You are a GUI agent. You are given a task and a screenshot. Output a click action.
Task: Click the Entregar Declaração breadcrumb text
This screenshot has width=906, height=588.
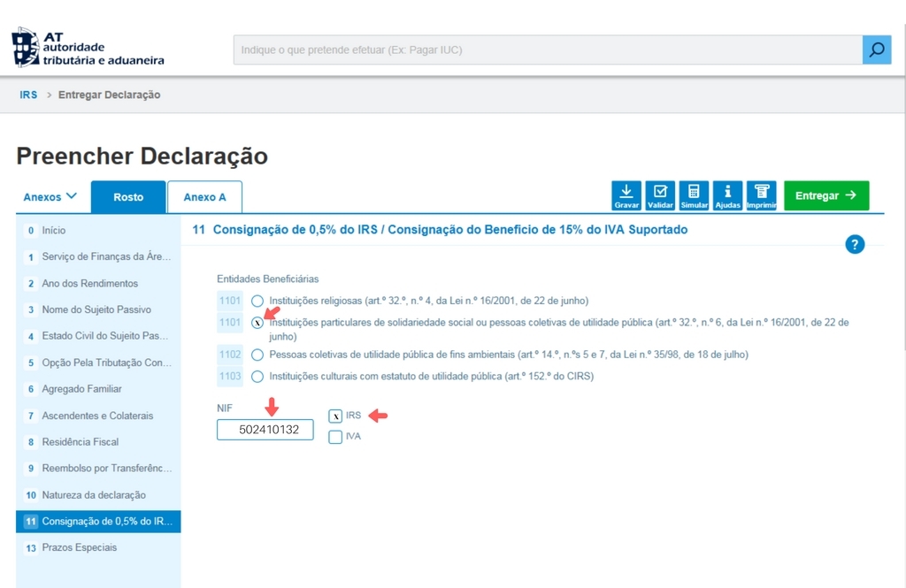tap(109, 95)
